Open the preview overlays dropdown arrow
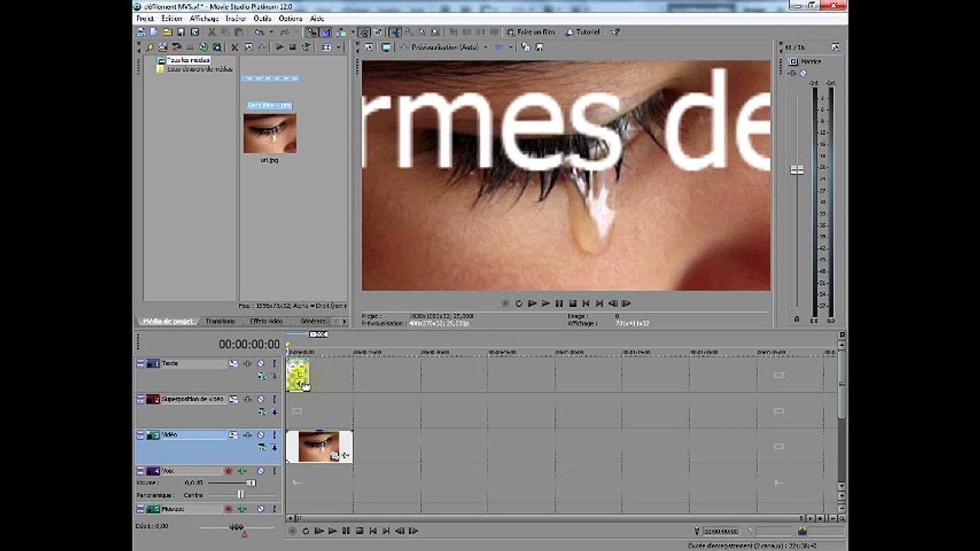The width and height of the screenshot is (980, 551). [x=510, y=47]
